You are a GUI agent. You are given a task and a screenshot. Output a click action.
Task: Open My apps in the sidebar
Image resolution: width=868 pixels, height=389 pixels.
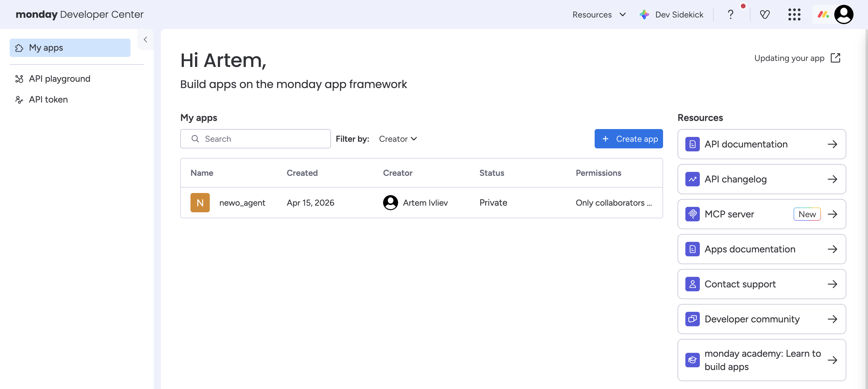pyautogui.click(x=70, y=48)
